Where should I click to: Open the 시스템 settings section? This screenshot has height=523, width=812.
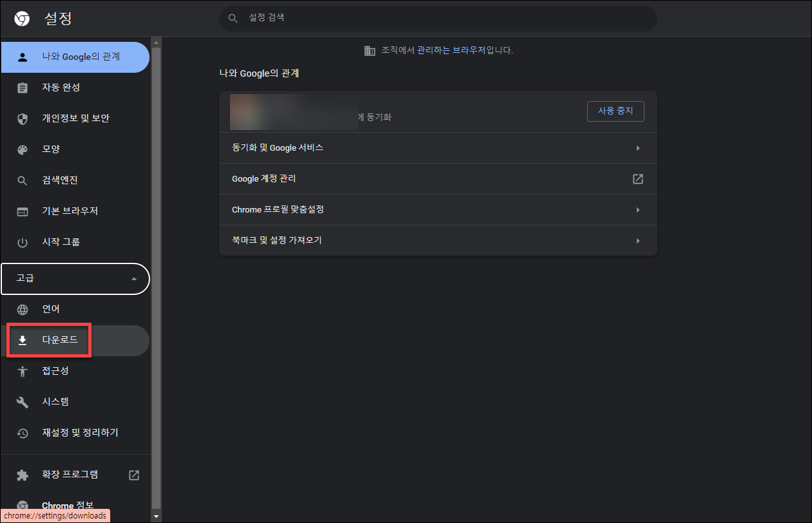[75, 402]
